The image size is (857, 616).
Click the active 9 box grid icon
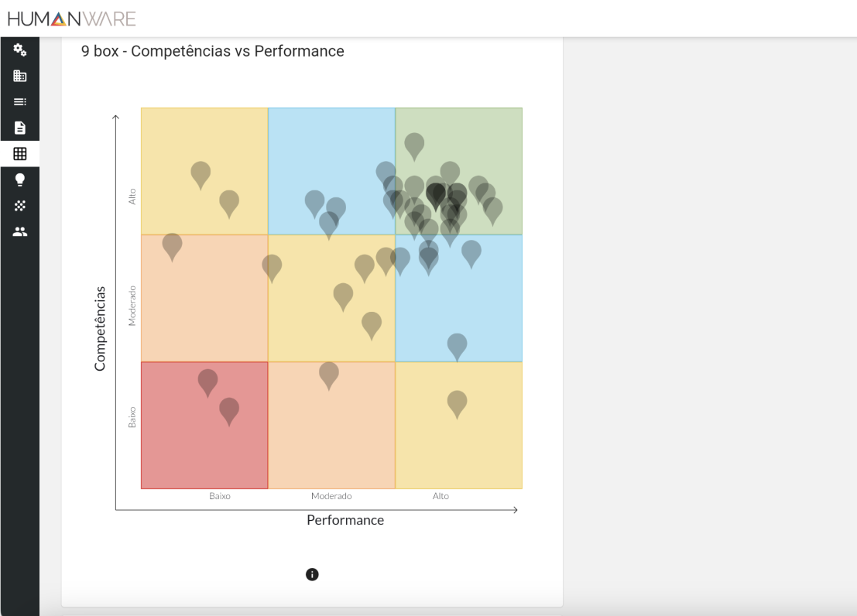point(20,153)
